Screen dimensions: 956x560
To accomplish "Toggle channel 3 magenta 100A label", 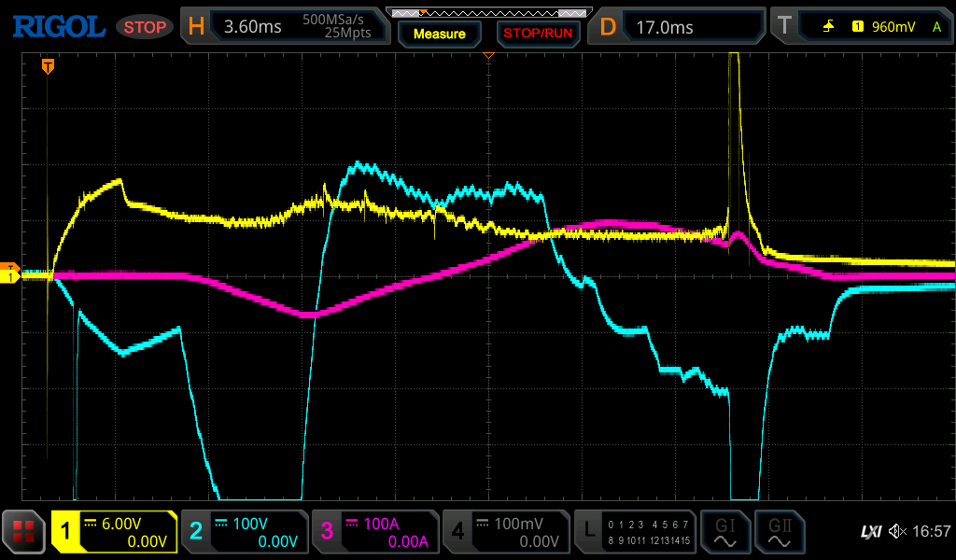I will [x=375, y=532].
